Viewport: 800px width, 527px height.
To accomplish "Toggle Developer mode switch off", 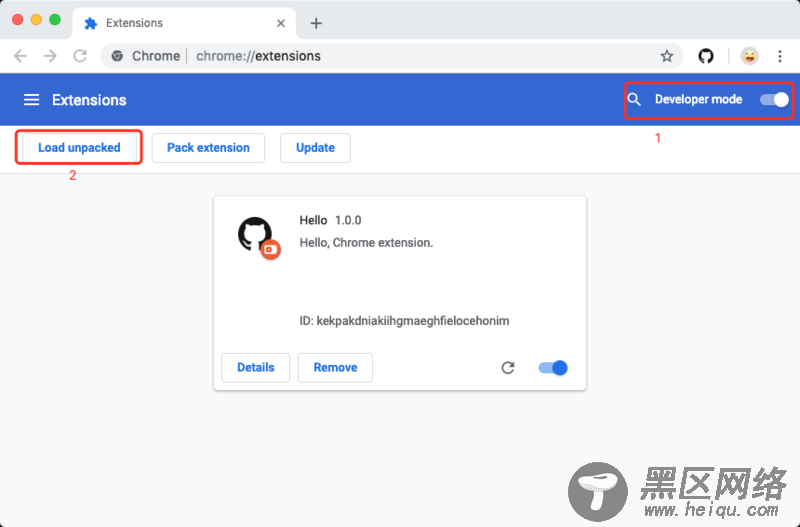I will [x=774, y=99].
